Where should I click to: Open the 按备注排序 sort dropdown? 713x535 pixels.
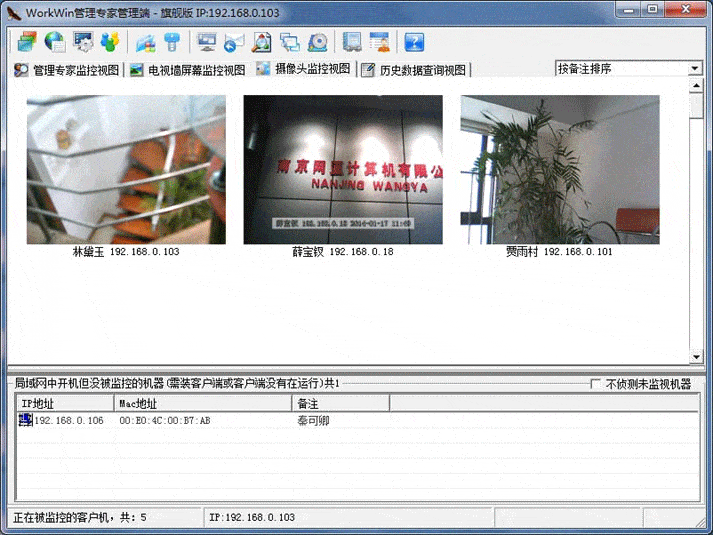click(x=695, y=69)
